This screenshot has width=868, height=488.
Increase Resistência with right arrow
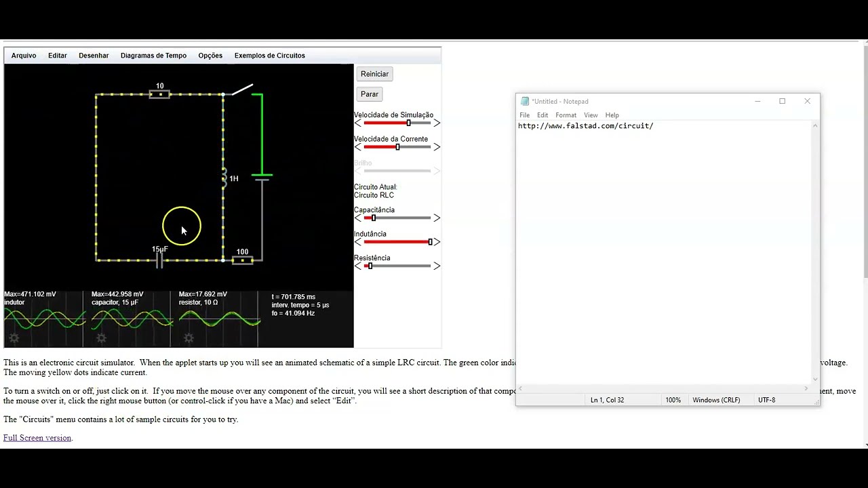[x=437, y=266]
